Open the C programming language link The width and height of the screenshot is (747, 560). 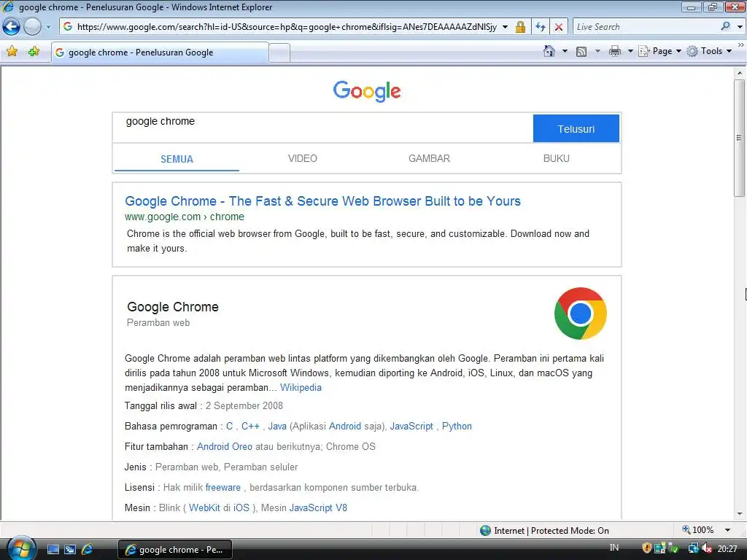[x=229, y=426]
